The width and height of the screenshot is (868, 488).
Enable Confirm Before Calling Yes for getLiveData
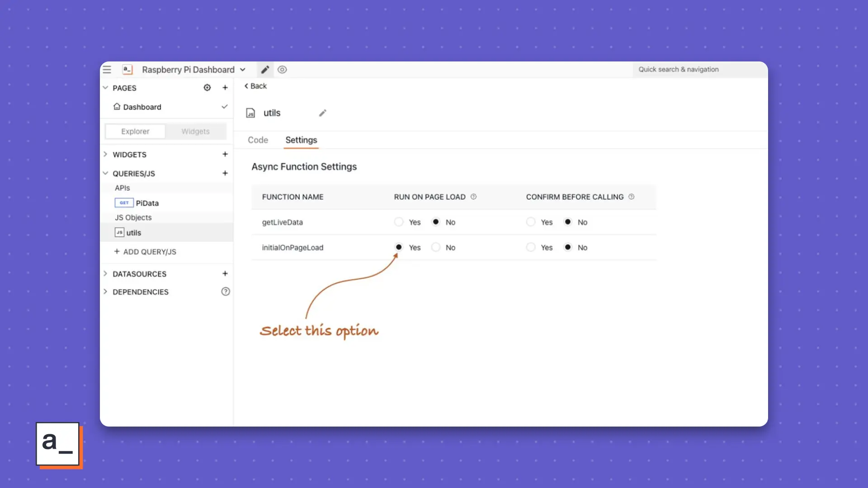point(530,222)
